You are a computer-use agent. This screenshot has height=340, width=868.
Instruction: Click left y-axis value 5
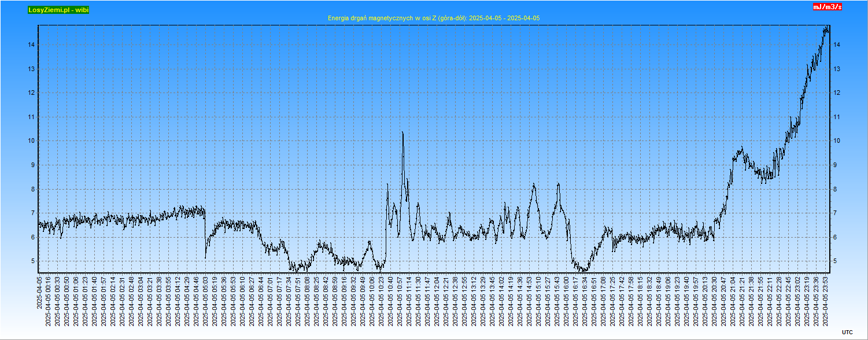(x=32, y=261)
